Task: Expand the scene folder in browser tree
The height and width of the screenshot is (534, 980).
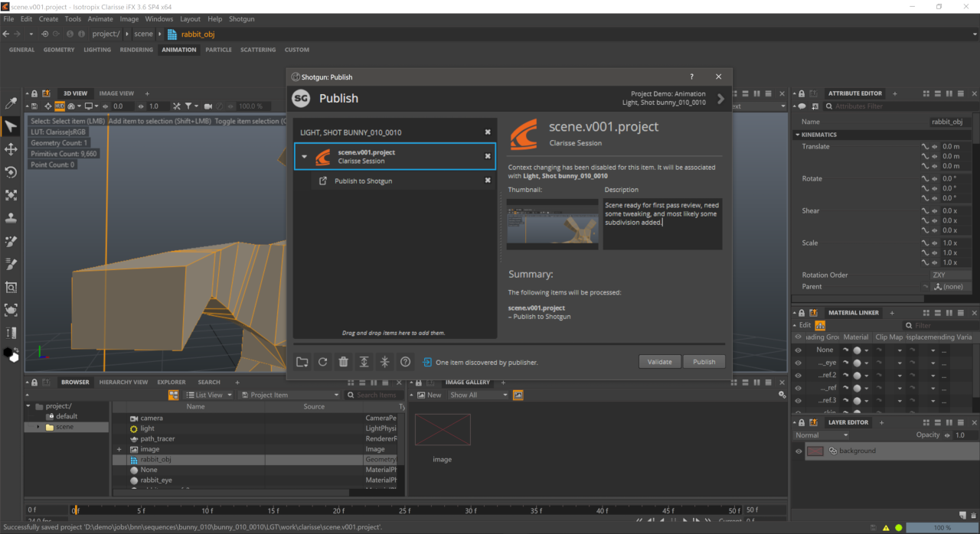Action: click(x=38, y=427)
